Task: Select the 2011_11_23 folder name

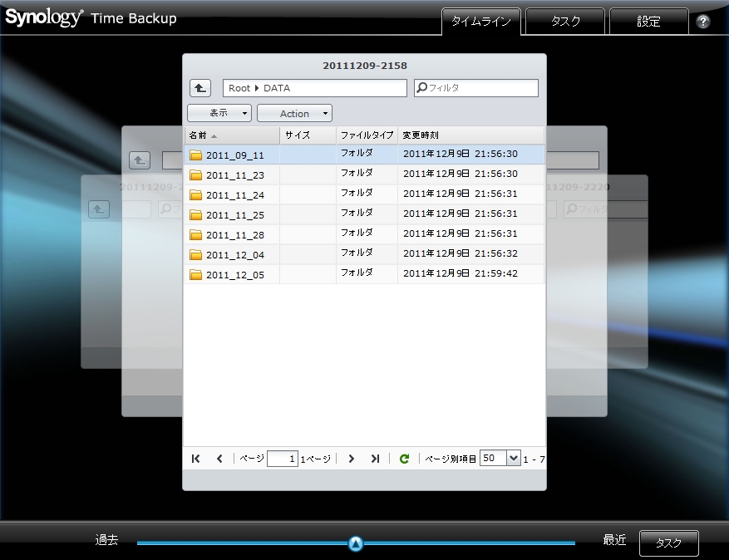Action: [x=234, y=175]
